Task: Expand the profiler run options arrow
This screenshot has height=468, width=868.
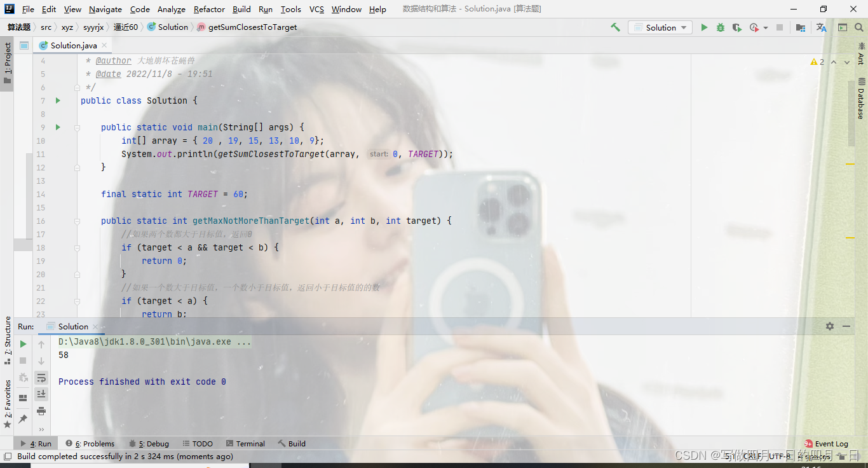Action: point(766,27)
